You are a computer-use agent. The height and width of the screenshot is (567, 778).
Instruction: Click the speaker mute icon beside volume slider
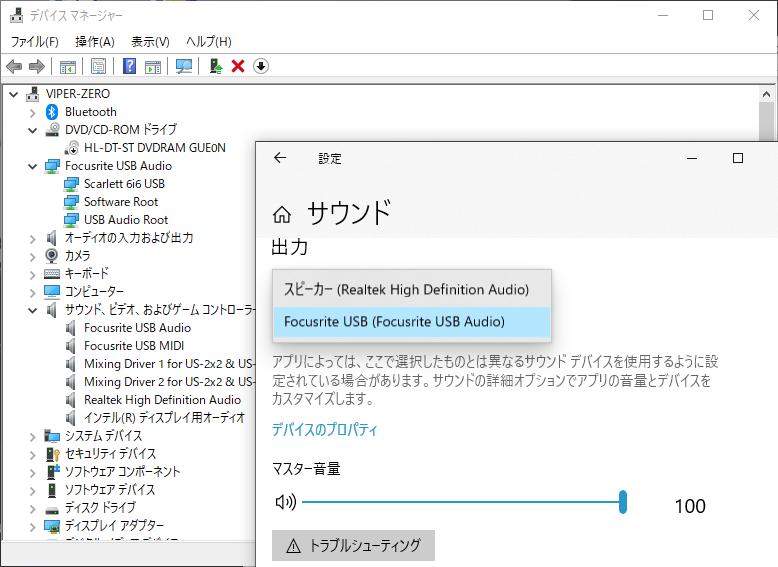tap(286, 502)
